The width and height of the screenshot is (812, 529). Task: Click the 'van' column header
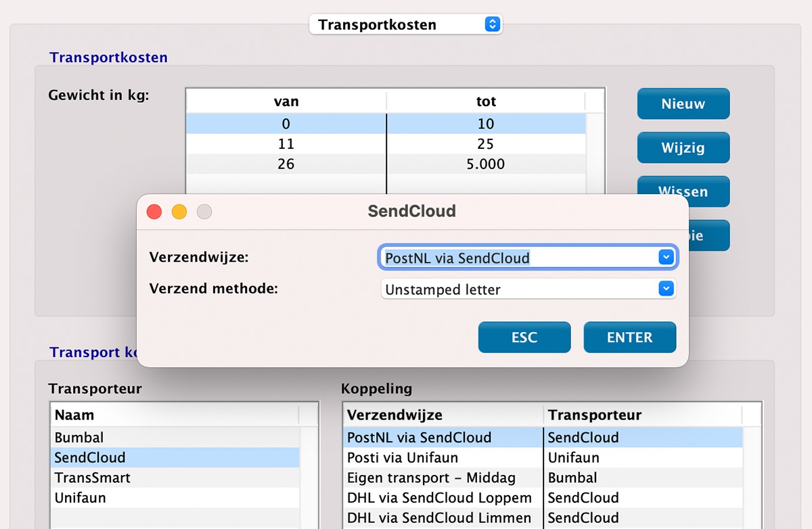coord(286,101)
